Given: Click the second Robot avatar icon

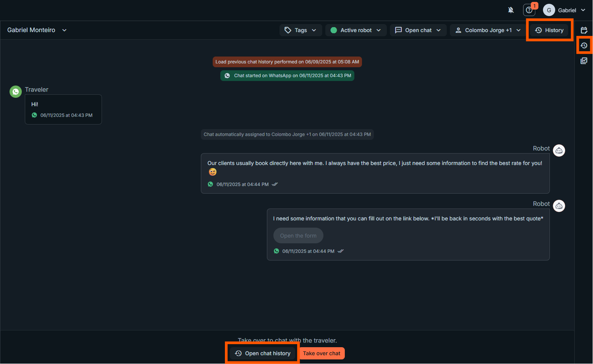Looking at the screenshot, I should click(x=559, y=206).
